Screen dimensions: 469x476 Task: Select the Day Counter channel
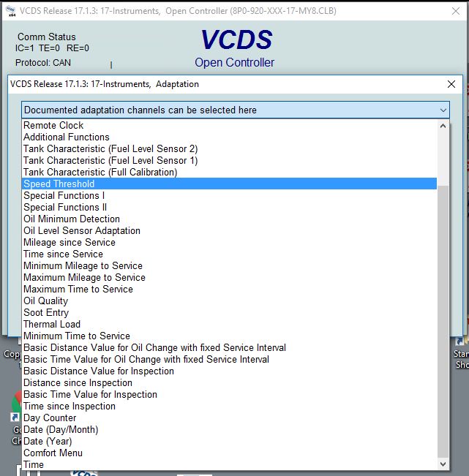(229, 418)
